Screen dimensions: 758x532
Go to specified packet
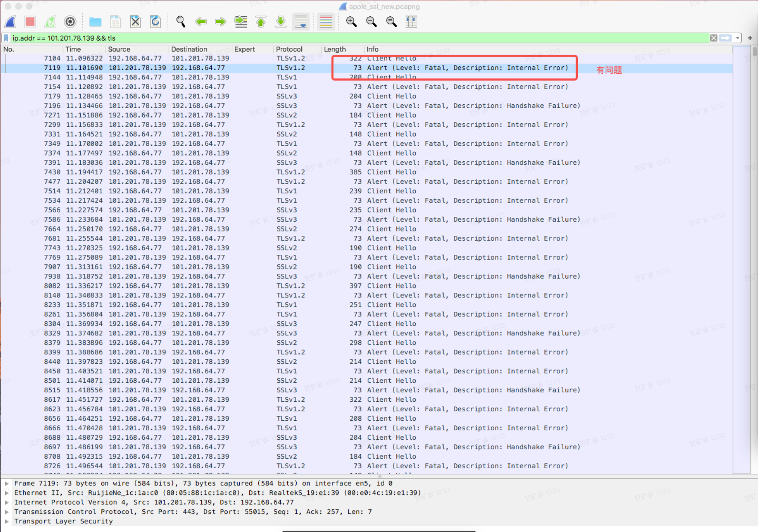click(x=241, y=22)
